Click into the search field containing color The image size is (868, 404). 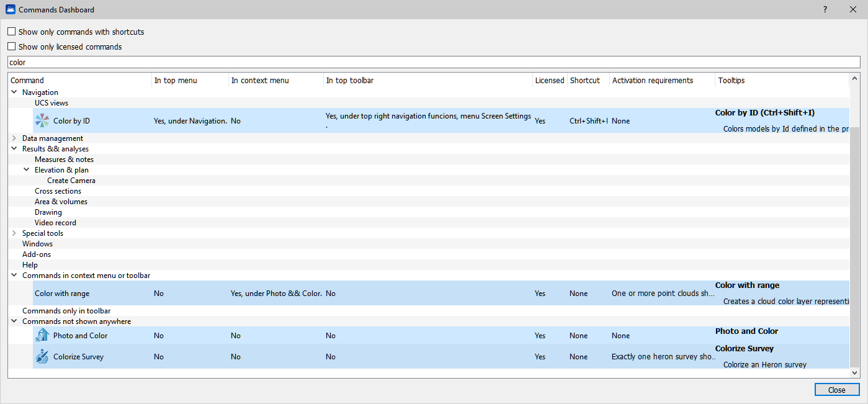pyautogui.click(x=433, y=63)
